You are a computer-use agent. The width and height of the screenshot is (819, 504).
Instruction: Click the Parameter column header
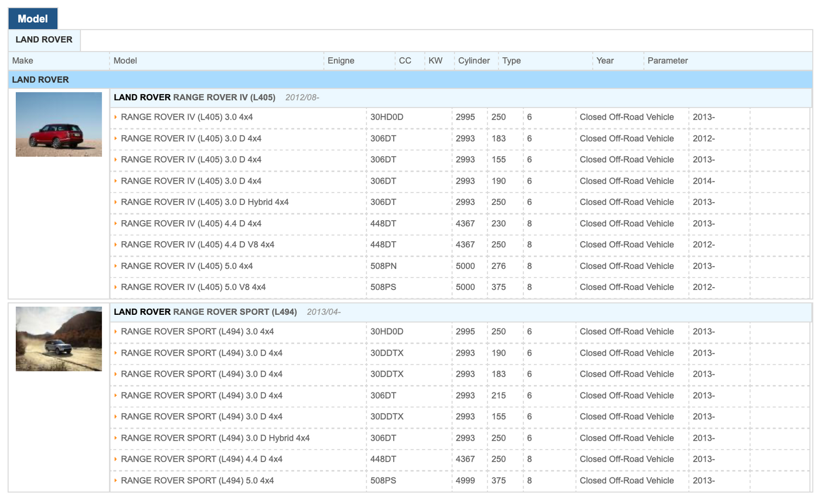[x=668, y=61]
